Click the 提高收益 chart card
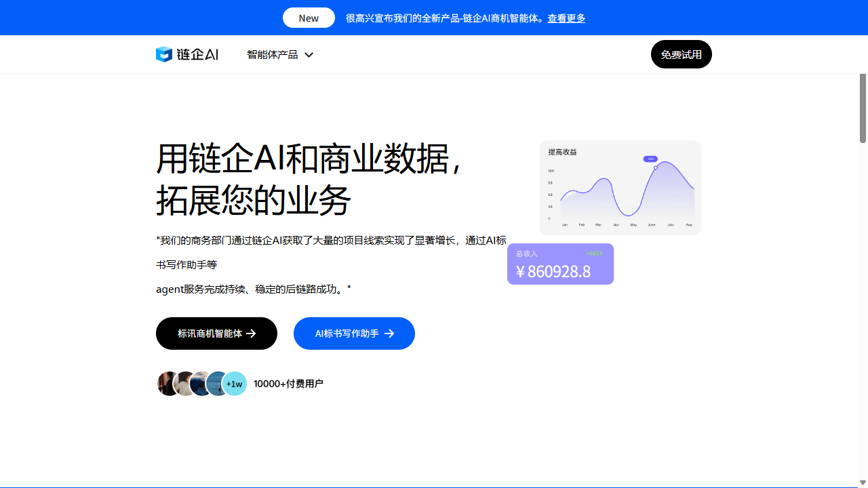 coord(620,188)
